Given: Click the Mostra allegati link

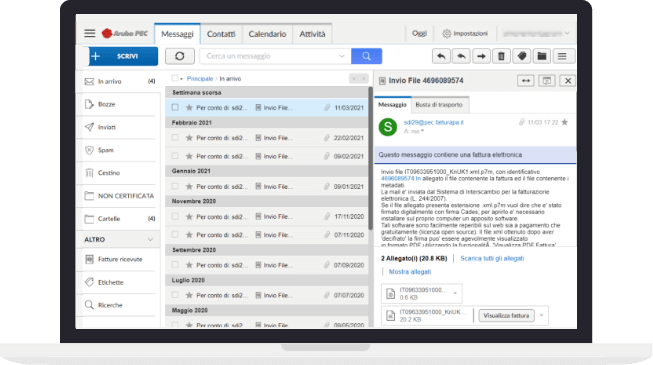Looking at the screenshot, I should [x=410, y=272].
